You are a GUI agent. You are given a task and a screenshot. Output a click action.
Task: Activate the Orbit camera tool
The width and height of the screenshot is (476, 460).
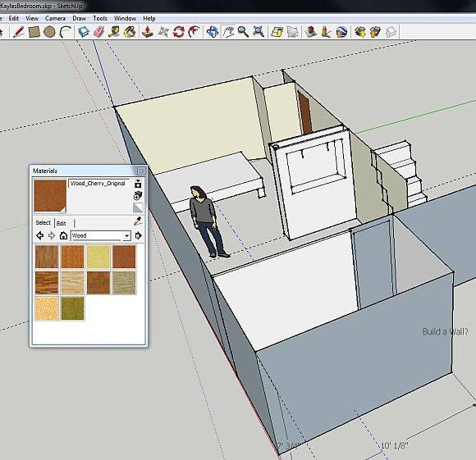pyautogui.click(x=213, y=32)
